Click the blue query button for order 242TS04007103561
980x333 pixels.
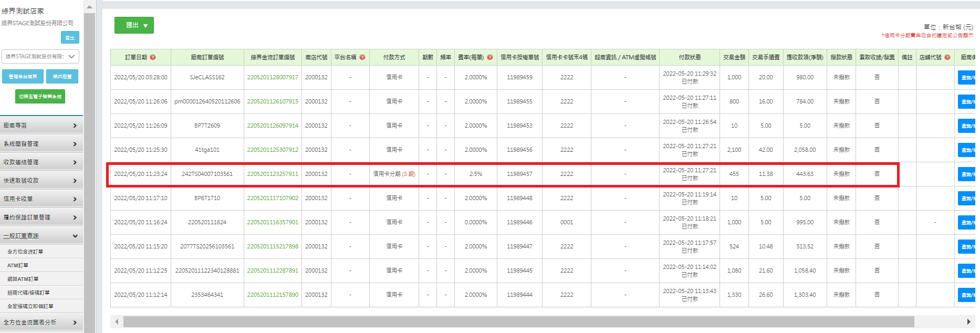tap(966, 174)
